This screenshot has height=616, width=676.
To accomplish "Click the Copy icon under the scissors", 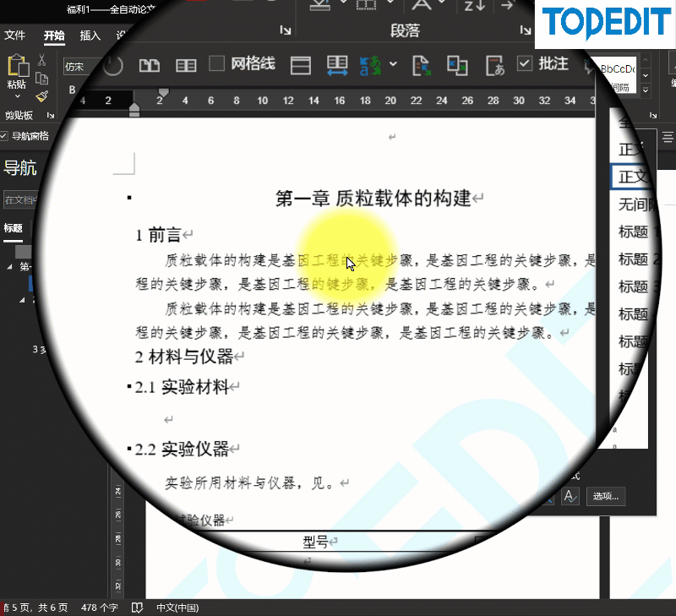I will click(x=41, y=79).
